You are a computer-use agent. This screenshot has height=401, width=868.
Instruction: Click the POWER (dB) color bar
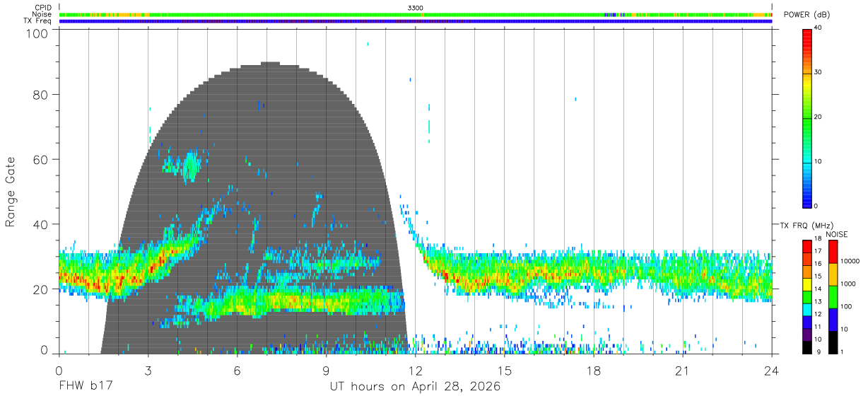coord(807,117)
